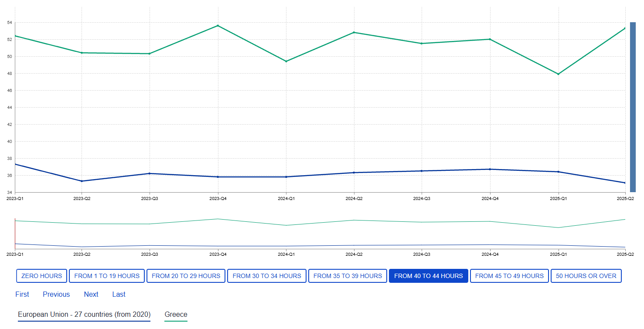Show FROM 35 TO 39 HOURS data
This screenshot has width=644, height=329.
coord(348,276)
